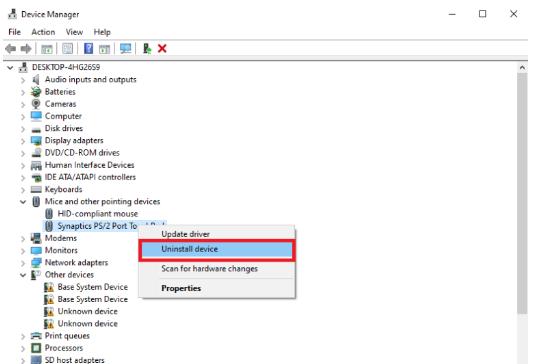Viewport: 539px width, 364px height.
Task: Expand the Cameras category
Action: click(x=23, y=104)
